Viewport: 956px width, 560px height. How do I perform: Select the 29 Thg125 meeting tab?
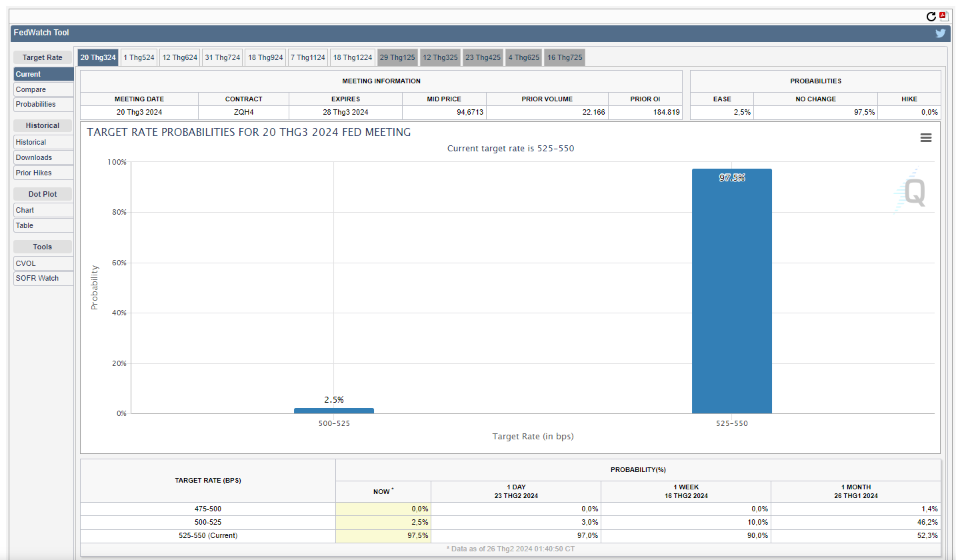click(397, 57)
